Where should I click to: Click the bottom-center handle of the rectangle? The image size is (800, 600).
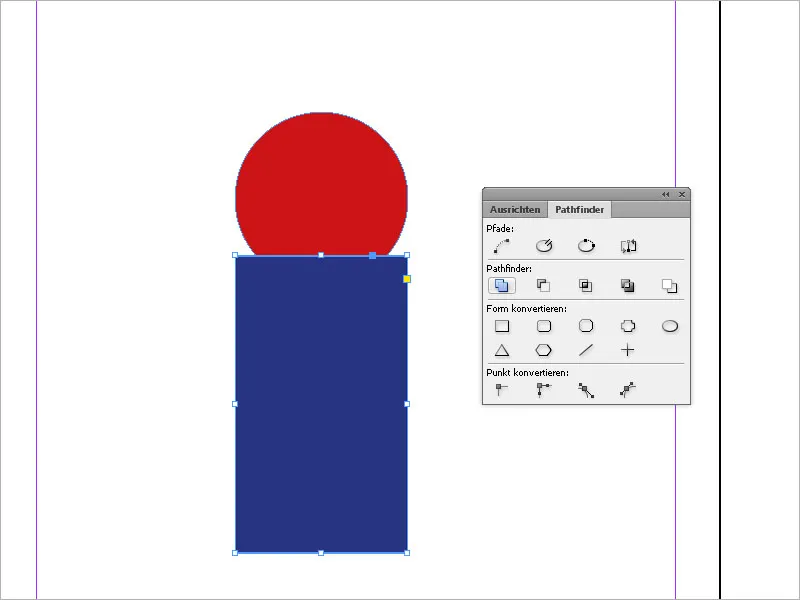(x=321, y=553)
